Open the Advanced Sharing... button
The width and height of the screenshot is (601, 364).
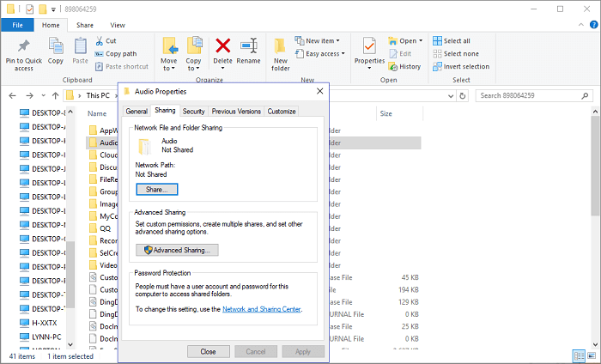pyautogui.click(x=178, y=250)
